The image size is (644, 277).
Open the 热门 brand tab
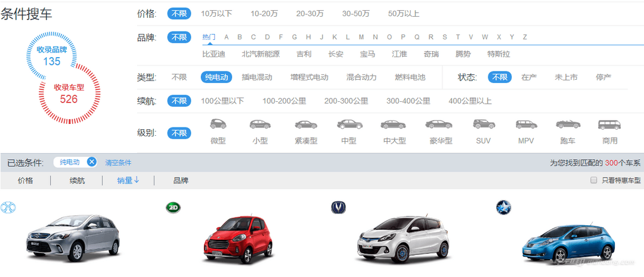209,37
